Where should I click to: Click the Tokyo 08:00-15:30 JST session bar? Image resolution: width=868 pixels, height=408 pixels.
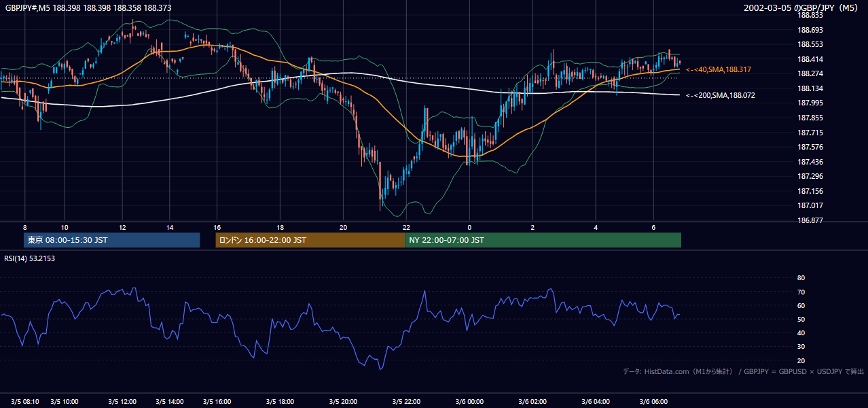(112, 240)
